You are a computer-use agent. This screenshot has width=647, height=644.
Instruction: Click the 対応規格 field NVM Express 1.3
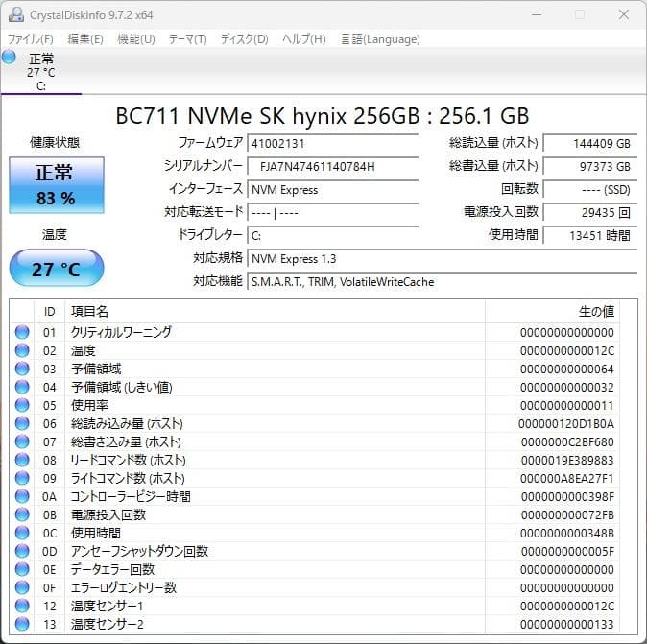tap(443, 259)
